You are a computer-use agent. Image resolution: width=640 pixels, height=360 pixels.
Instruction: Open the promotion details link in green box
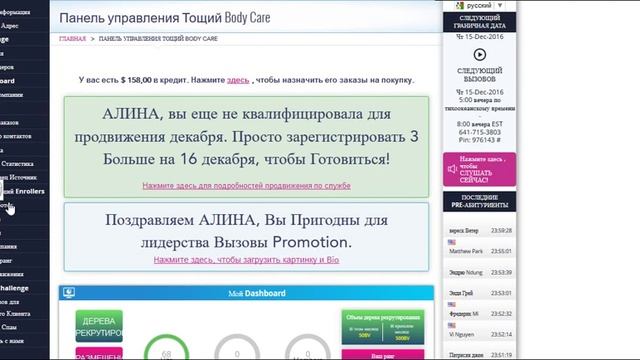pyautogui.click(x=247, y=186)
